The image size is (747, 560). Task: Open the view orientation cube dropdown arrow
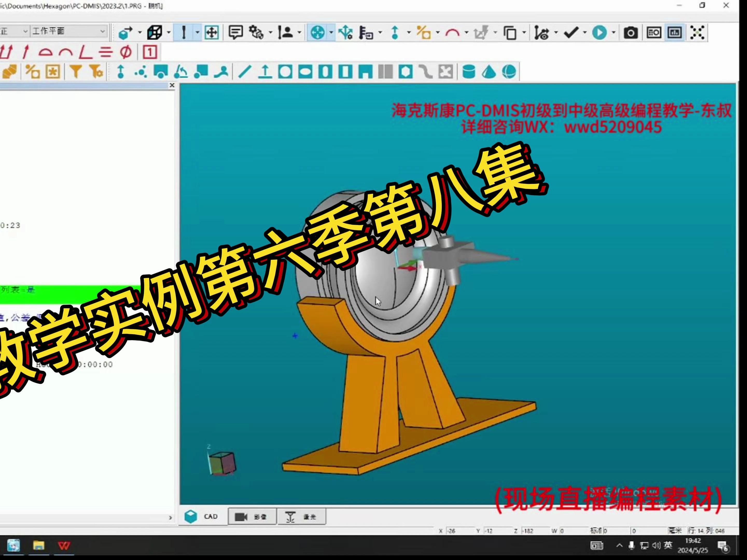coord(169,32)
